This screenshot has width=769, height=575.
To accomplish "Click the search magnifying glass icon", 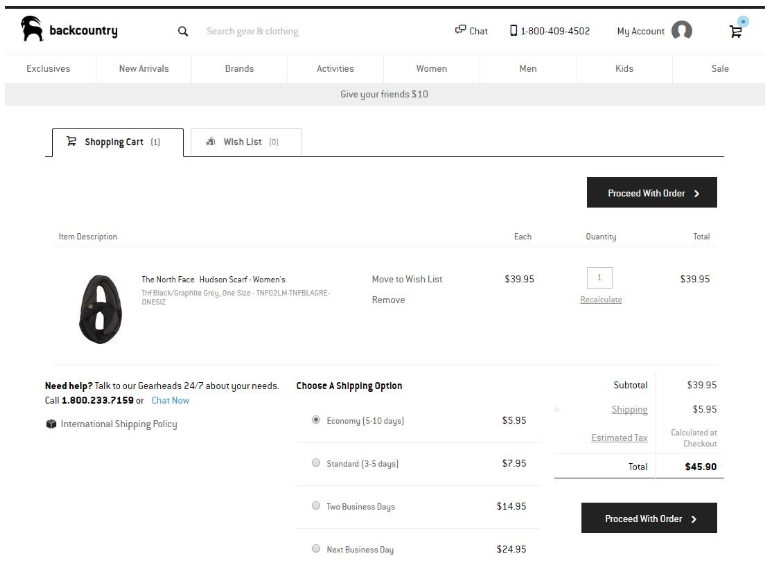I will (183, 31).
